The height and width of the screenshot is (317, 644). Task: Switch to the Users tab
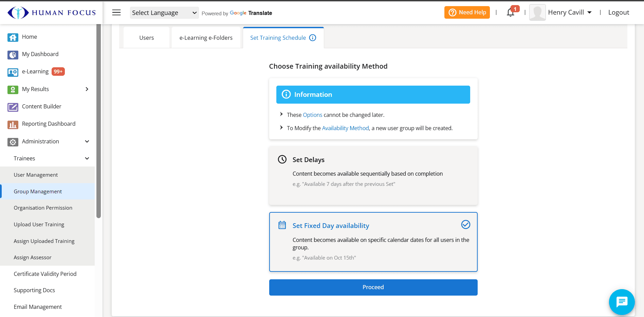pyautogui.click(x=146, y=37)
